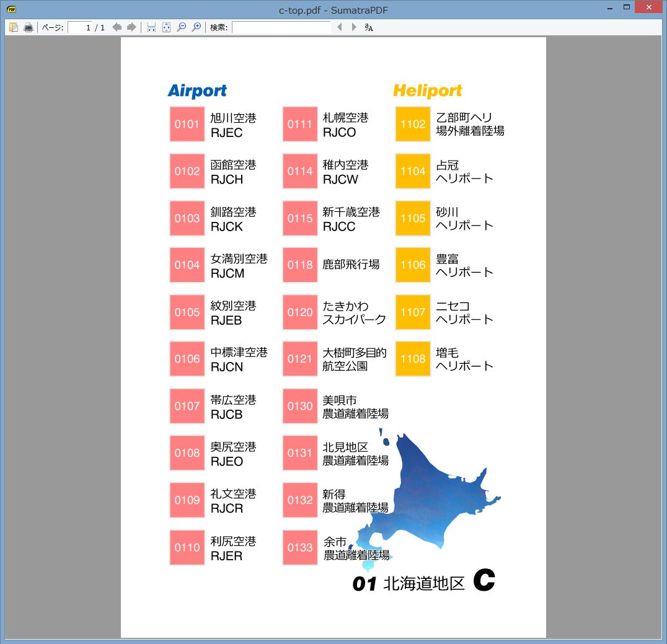Open the 0115 新千歳空港 entry
The width and height of the screenshot is (667, 644).
point(300,218)
